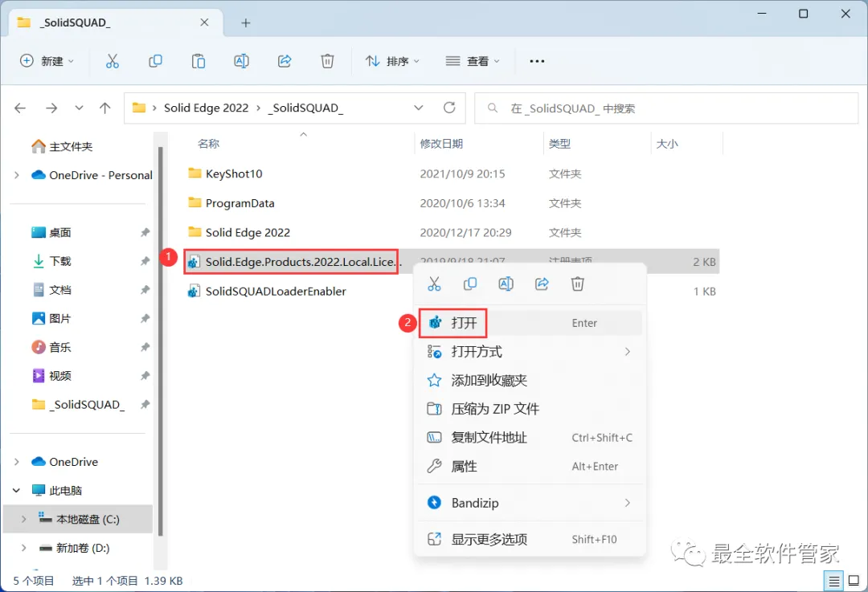Expand the address bar history dropdown
This screenshot has height=592, width=868.
tap(419, 108)
